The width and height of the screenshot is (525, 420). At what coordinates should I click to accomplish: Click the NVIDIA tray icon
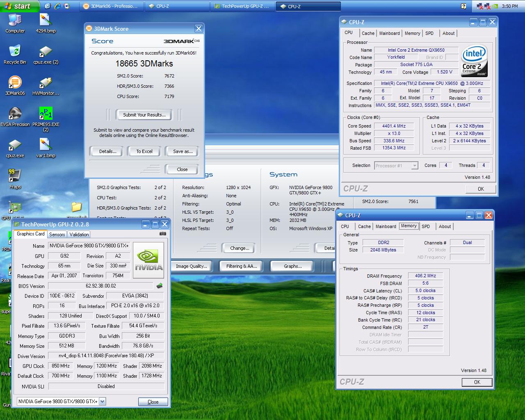click(x=495, y=6)
